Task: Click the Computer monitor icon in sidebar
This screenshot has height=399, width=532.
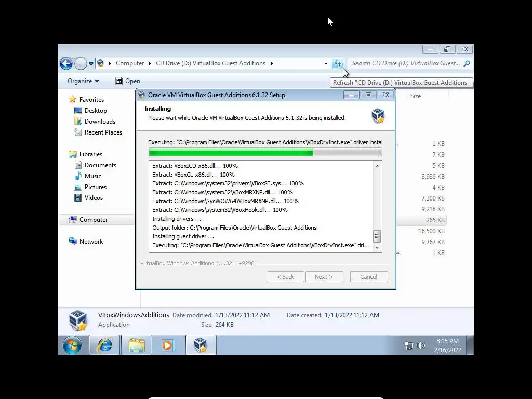Action: (73, 220)
